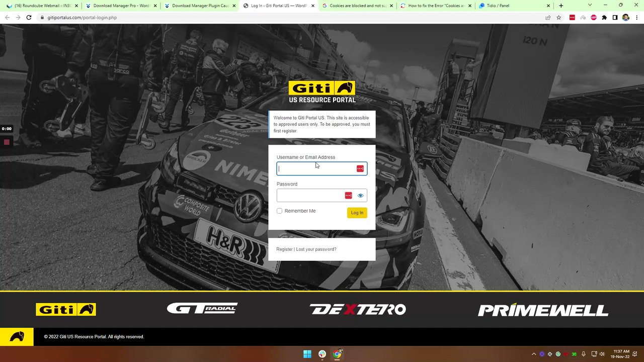
Task: Click the Giti brand logo in footer
Action: (66, 309)
